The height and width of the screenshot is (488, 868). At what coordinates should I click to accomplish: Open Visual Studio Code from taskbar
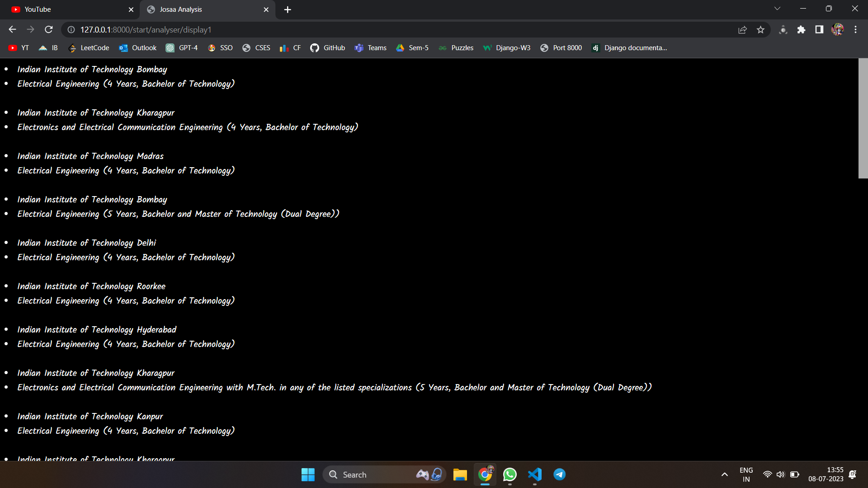[x=534, y=474]
